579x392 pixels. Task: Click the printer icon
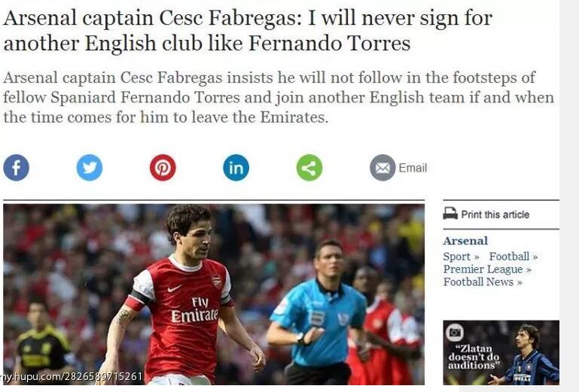pyautogui.click(x=450, y=214)
